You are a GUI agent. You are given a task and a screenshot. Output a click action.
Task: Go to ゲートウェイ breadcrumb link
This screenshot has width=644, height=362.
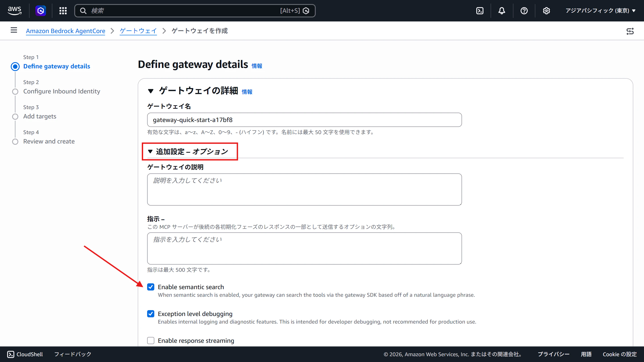pos(138,31)
